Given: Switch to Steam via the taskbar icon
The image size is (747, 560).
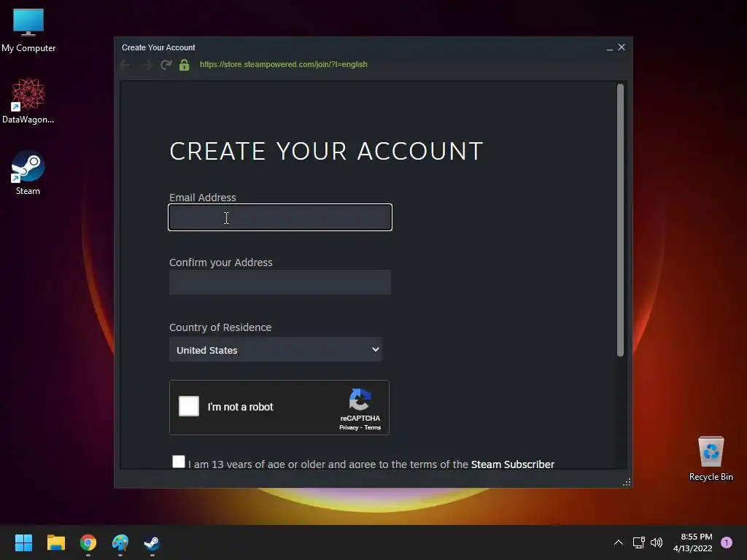Looking at the screenshot, I should pos(152,542).
